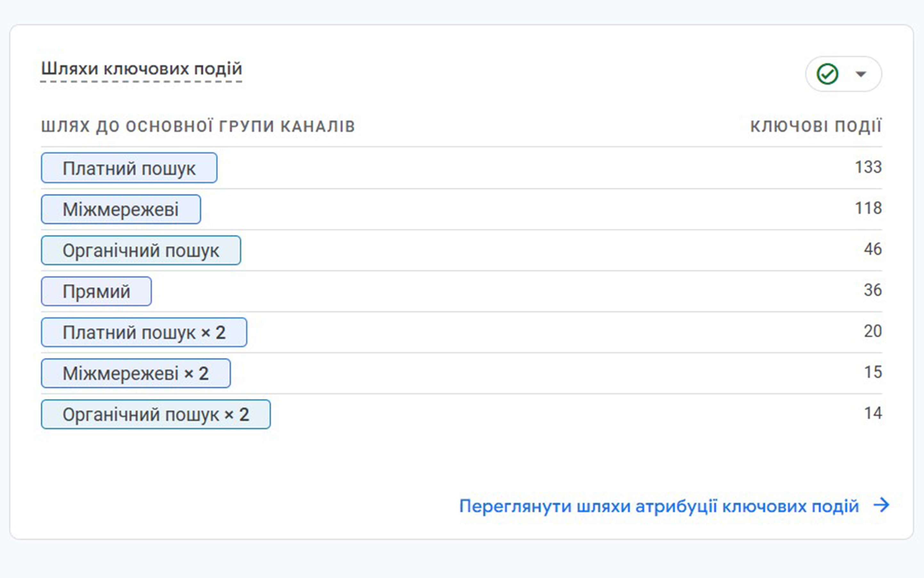The image size is (924, 578).
Task: Click the green checkmark status icon
Action: [827, 74]
